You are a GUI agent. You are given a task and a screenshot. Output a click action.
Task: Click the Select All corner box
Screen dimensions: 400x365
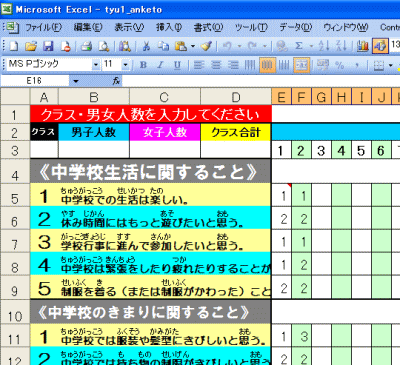(x=15, y=97)
